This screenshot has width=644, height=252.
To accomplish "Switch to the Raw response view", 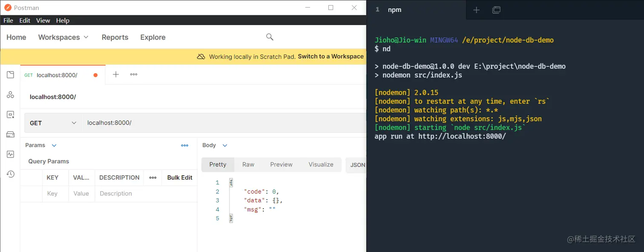I will [x=248, y=165].
